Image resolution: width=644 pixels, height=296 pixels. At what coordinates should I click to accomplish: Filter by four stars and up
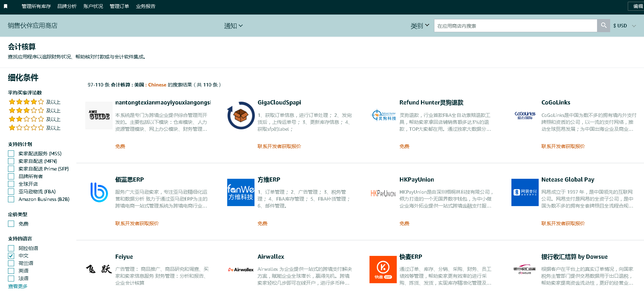coord(35,102)
